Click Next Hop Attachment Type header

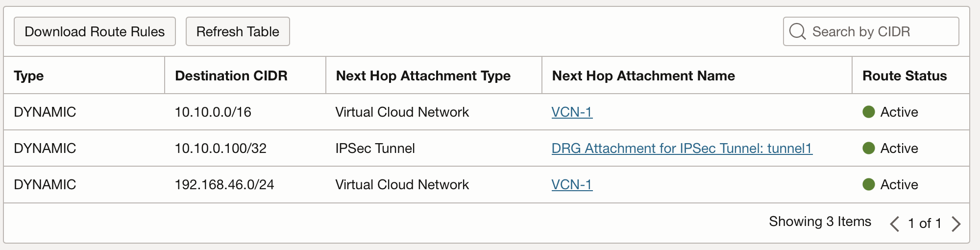[423, 76]
